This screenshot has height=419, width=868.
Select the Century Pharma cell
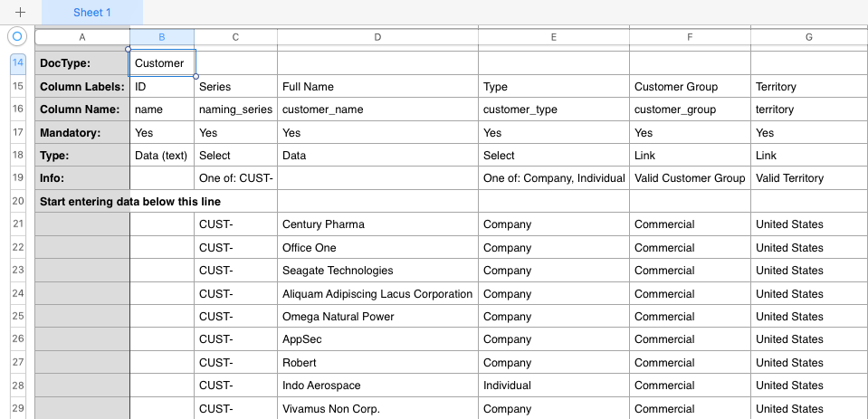377,224
